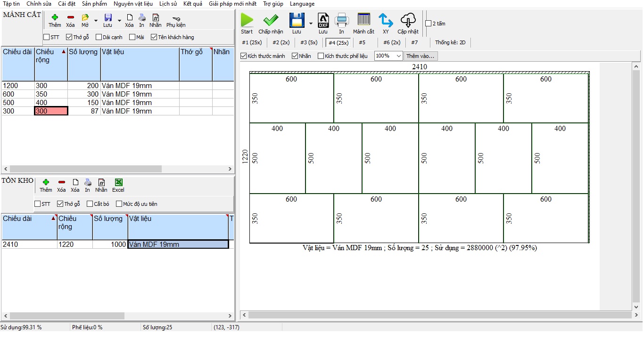This screenshot has width=644, height=342.
Task: Click the Chấp nhận checkmark icon
Action: coord(271,21)
